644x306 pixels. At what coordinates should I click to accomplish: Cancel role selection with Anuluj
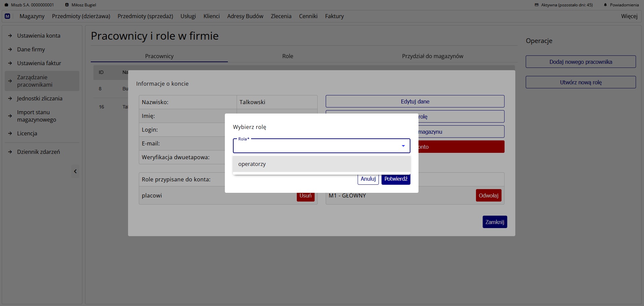pyautogui.click(x=368, y=179)
